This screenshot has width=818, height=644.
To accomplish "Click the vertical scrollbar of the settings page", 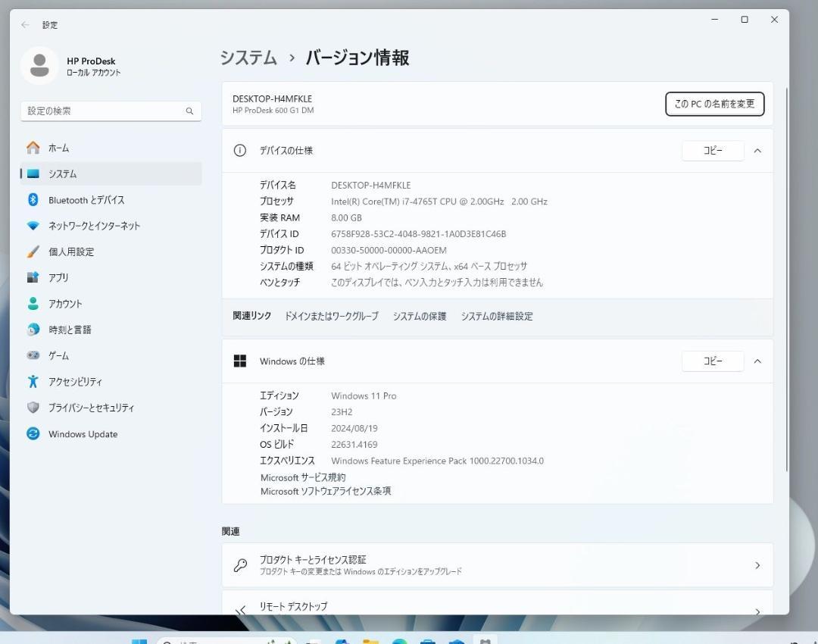I will 786,280.
